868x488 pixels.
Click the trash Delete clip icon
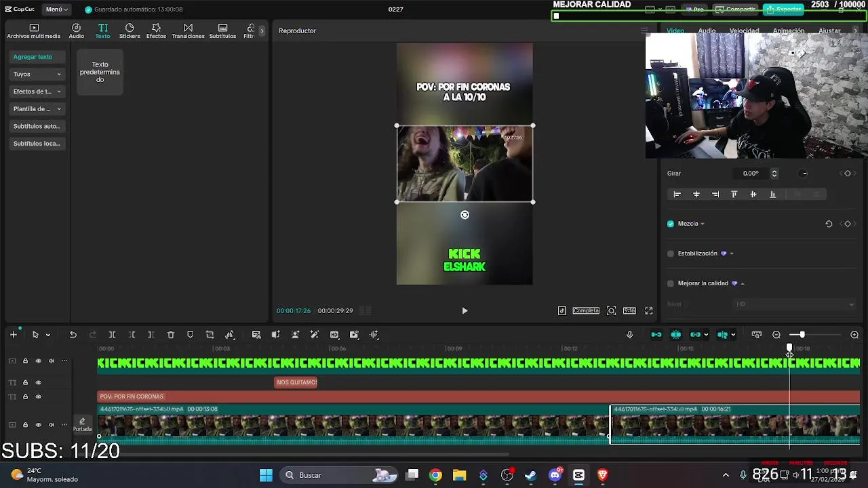click(x=171, y=335)
